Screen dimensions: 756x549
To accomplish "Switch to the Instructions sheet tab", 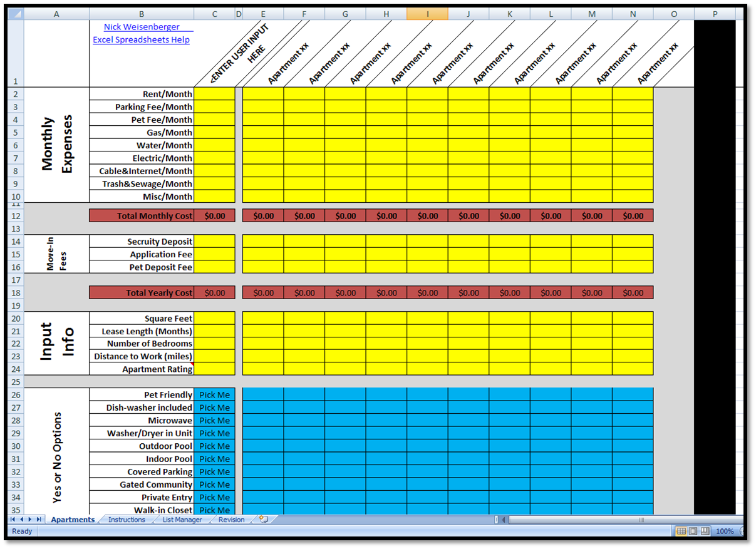I will 127,520.
